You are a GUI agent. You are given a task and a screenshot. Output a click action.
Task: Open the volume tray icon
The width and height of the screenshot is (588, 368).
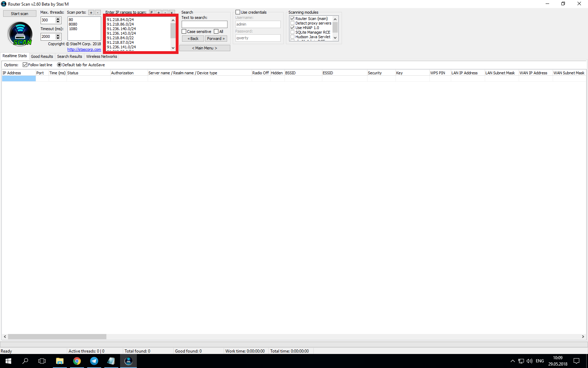tap(530, 361)
